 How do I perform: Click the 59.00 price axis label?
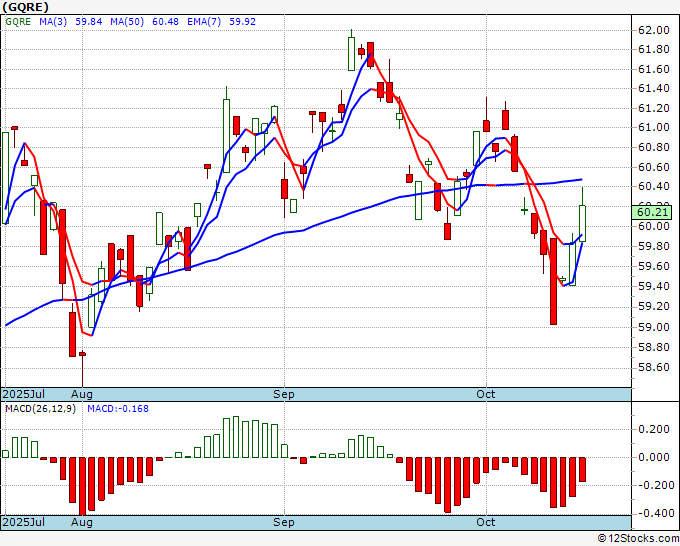pos(654,327)
